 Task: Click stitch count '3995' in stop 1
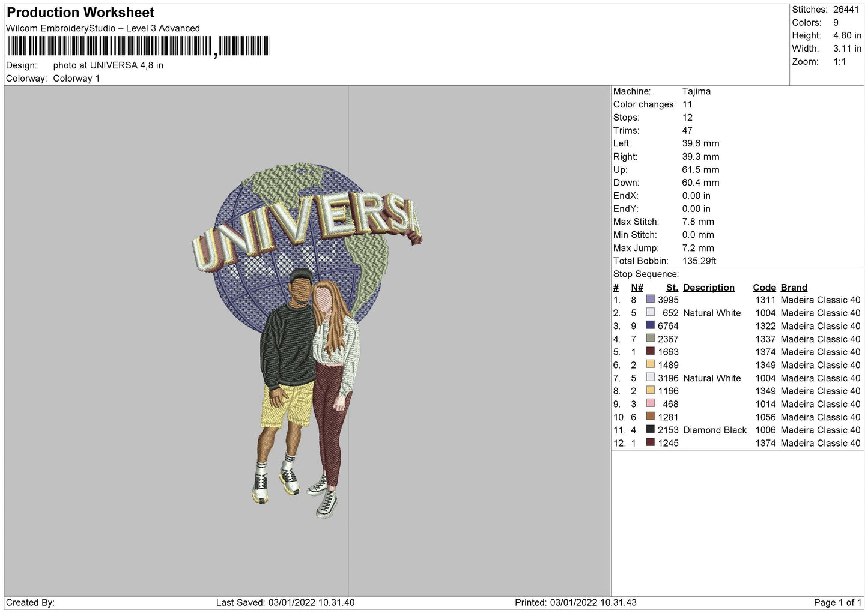[x=668, y=300]
